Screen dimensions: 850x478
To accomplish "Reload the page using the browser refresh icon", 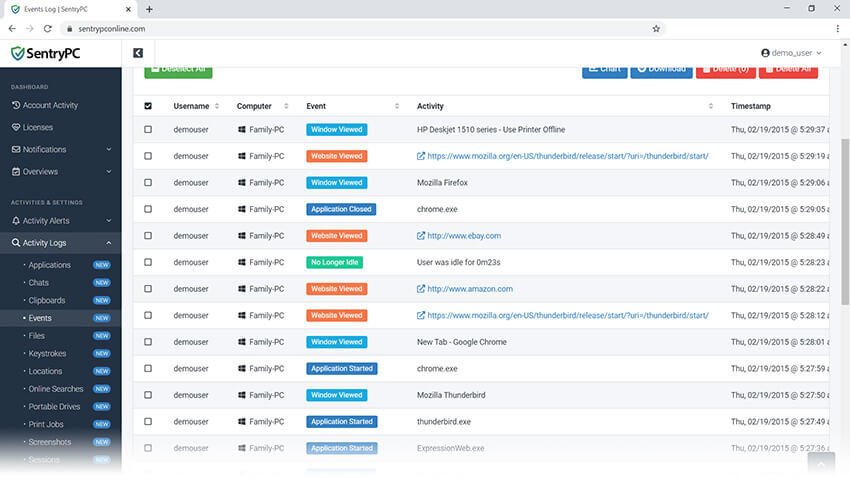I will 46,29.
